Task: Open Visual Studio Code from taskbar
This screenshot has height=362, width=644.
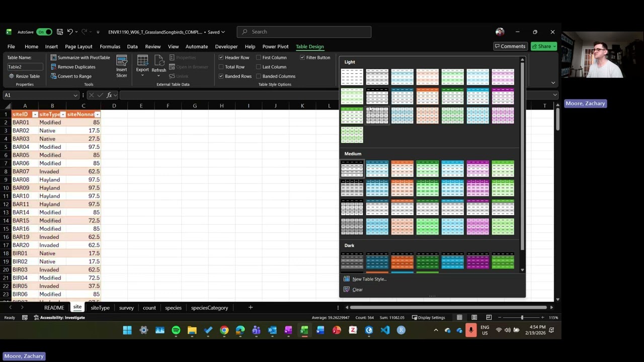Action: pos(385,330)
